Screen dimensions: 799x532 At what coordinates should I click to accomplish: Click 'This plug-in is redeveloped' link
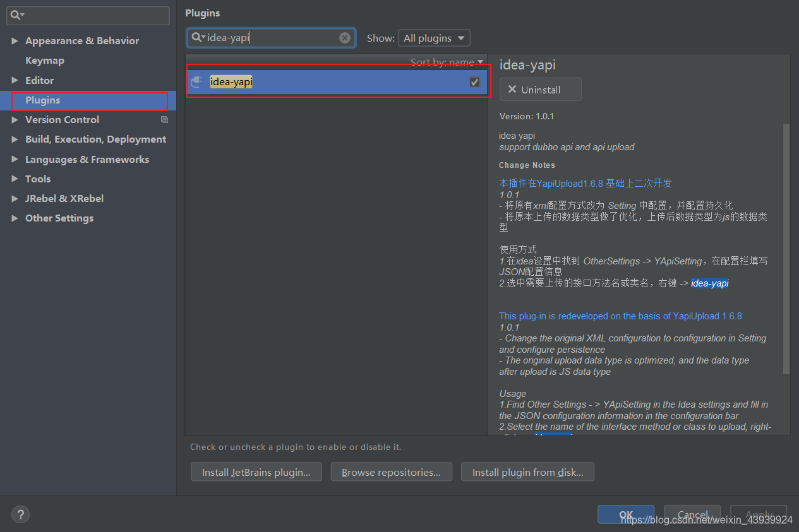pyautogui.click(x=620, y=316)
